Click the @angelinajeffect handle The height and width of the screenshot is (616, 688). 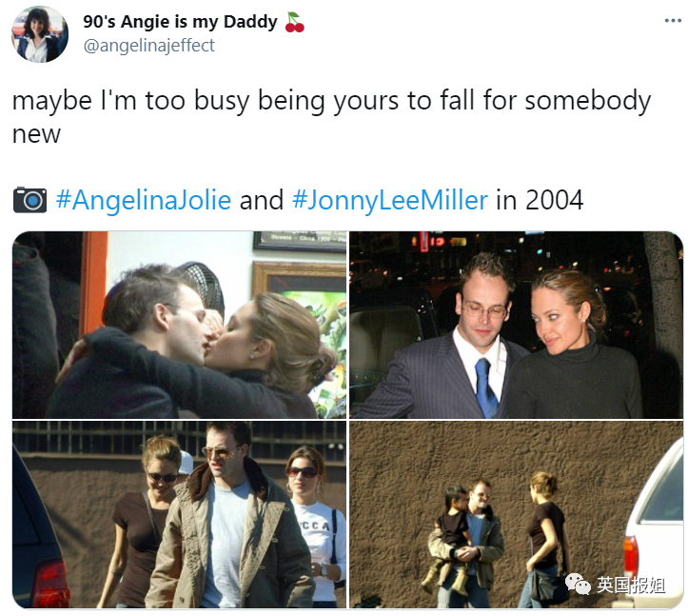(x=148, y=45)
